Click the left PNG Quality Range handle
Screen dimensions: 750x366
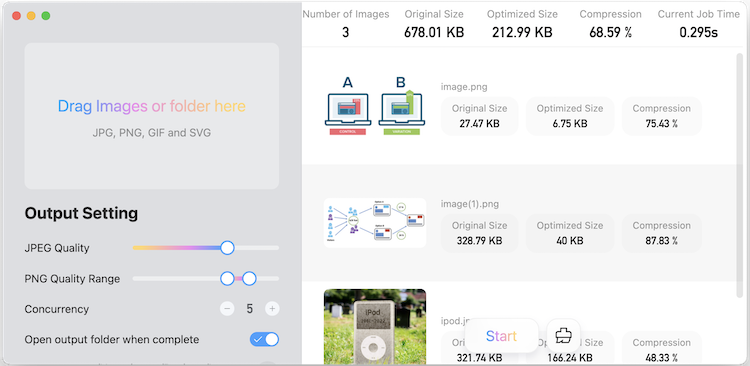tap(227, 278)
